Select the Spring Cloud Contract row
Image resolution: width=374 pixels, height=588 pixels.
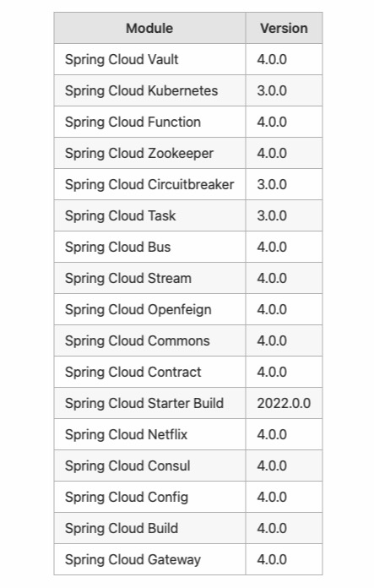[188, 372]
